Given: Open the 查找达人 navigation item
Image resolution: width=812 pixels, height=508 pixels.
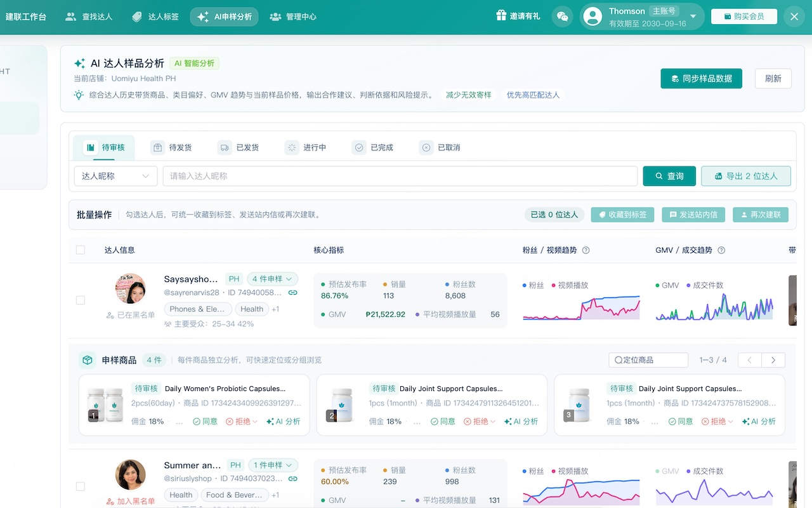Looking at the screenshot, I should [89, 17].
